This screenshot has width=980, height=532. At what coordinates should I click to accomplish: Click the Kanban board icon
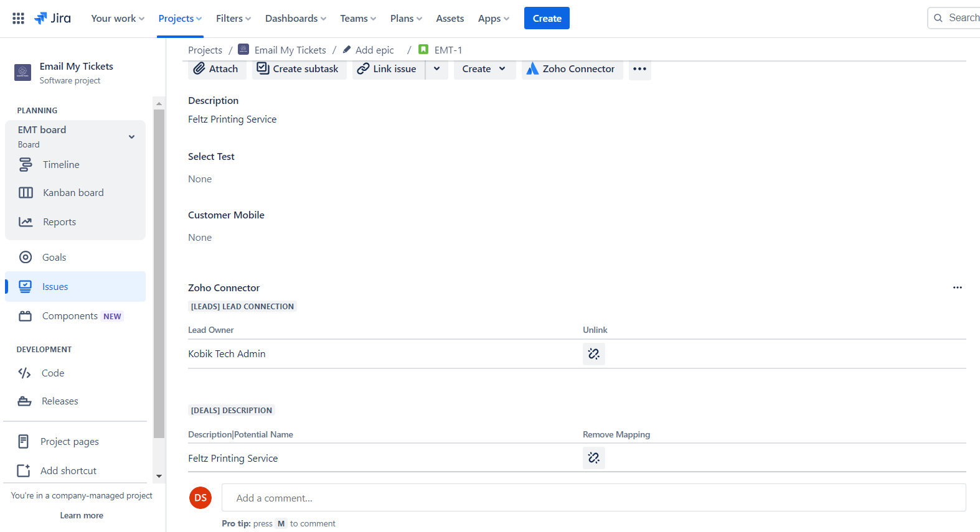point(26,193)
